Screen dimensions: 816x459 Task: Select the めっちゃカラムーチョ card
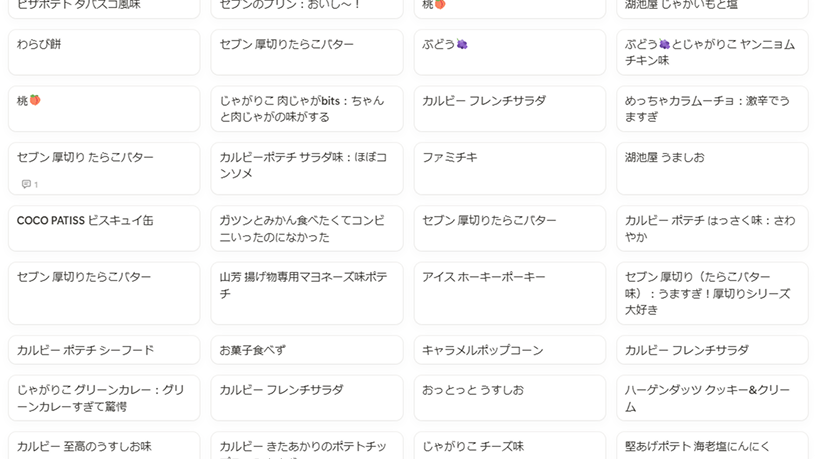[x=711, y=109]
